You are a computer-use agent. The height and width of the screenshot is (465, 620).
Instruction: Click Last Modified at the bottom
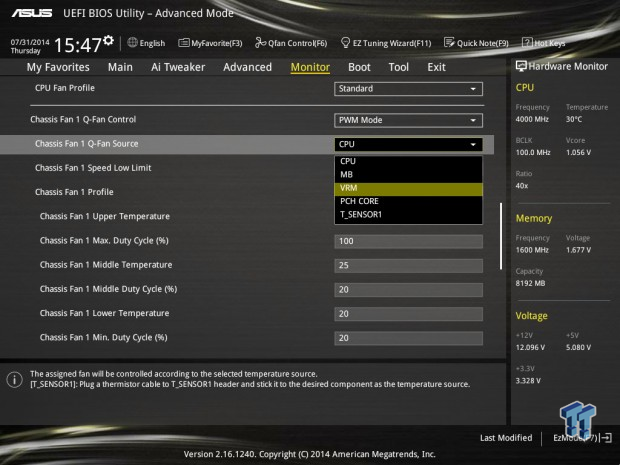(x=506, y=438)
